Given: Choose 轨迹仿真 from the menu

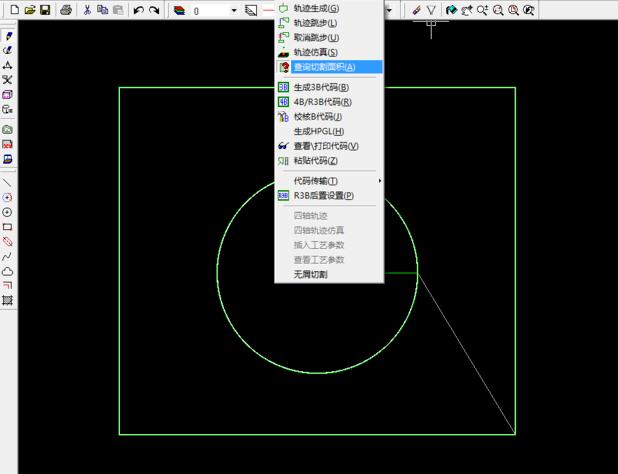Looking at the screenshot, I should [315, 52].
